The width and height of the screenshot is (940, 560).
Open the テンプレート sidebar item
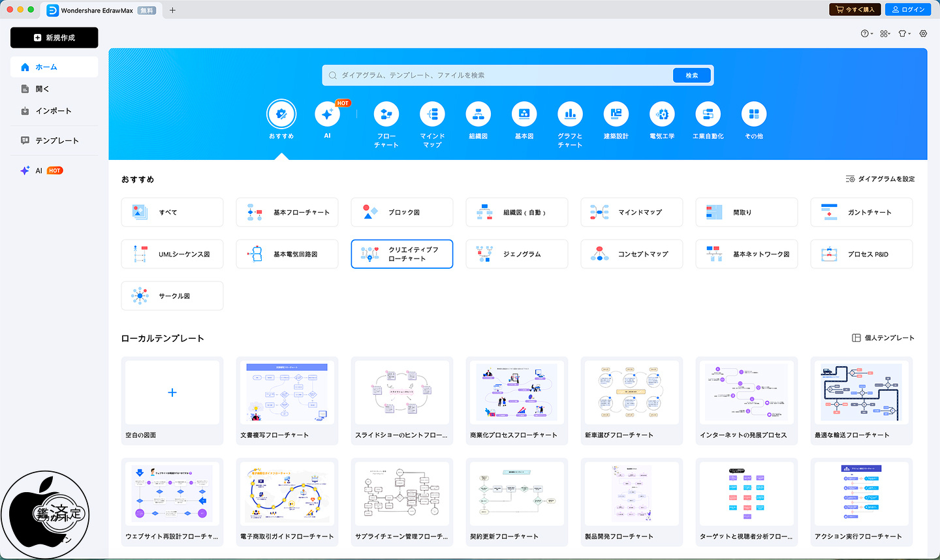[x=57, y=140]
